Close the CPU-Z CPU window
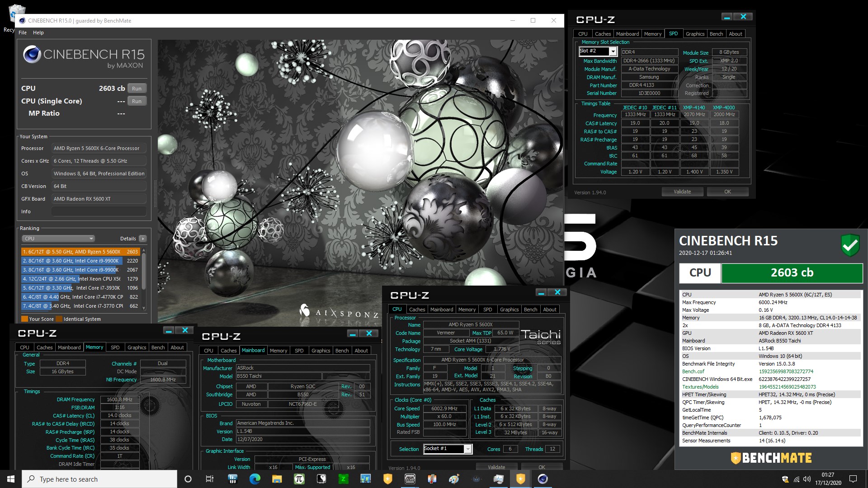The width and height of the screenshot is (868, 488). tap(557, 292)
